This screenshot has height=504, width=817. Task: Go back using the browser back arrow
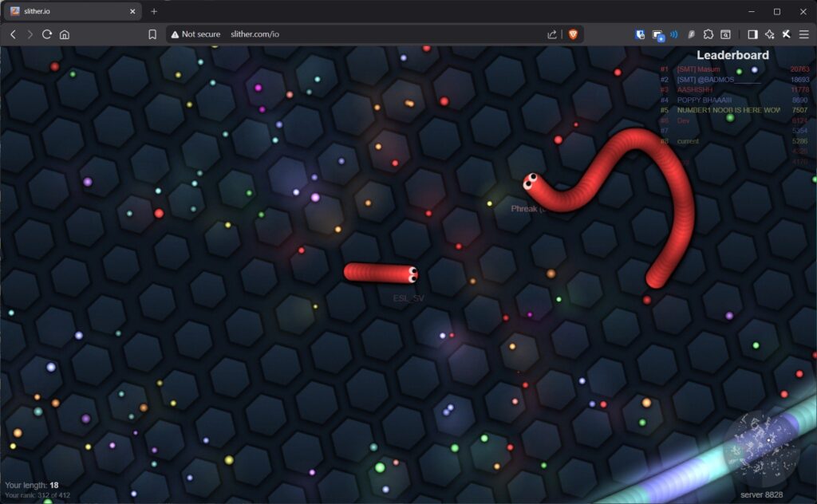pyautogui.click(x=13, y=34)
